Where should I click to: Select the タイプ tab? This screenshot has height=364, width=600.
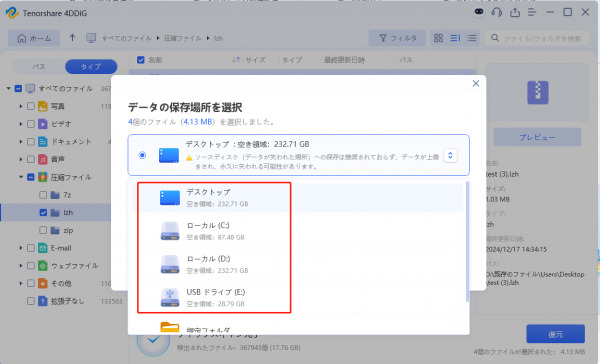click(91, 67)
